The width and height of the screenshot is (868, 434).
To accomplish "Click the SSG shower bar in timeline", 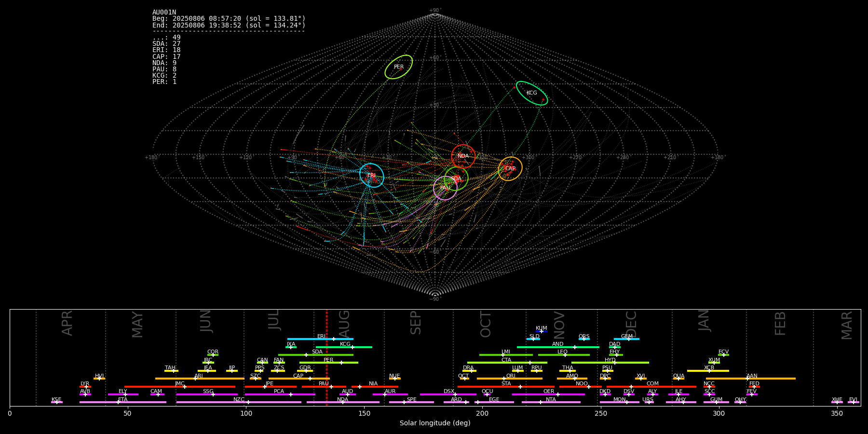I will pyautogui.click(x=207, y=394).
